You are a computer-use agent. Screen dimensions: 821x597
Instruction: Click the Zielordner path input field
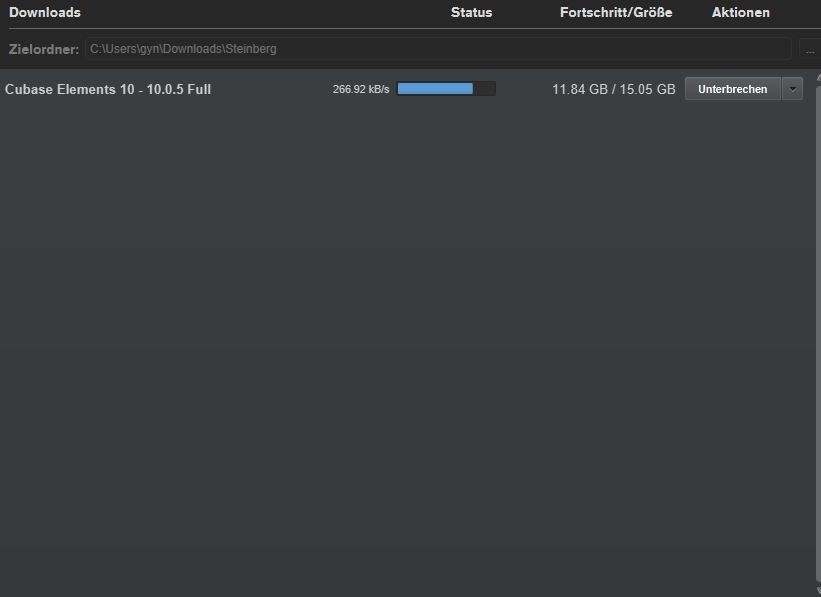pyautogui.click(x=437, y=48)
